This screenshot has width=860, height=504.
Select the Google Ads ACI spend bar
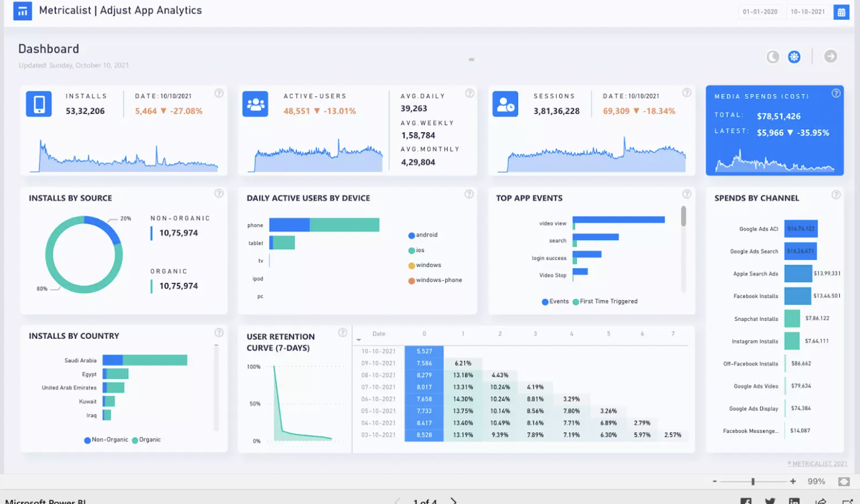(x=801, y=229)
